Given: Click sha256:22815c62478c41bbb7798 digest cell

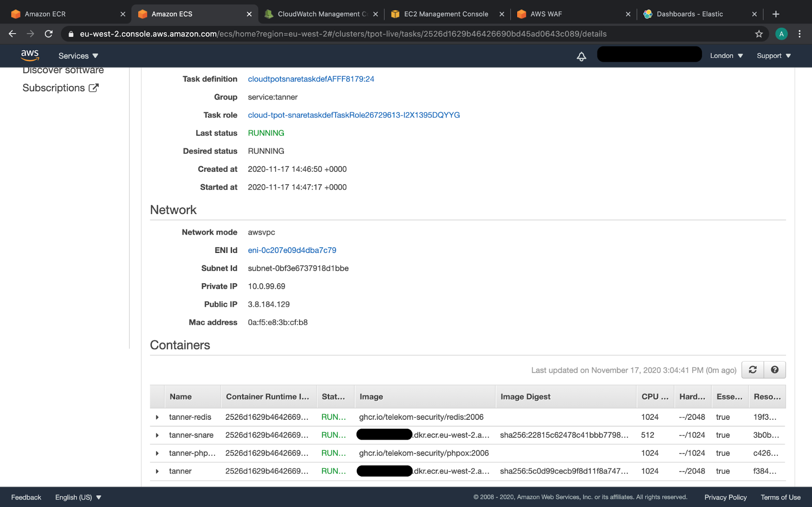Looking at the screenshot, I should point(564,435).
